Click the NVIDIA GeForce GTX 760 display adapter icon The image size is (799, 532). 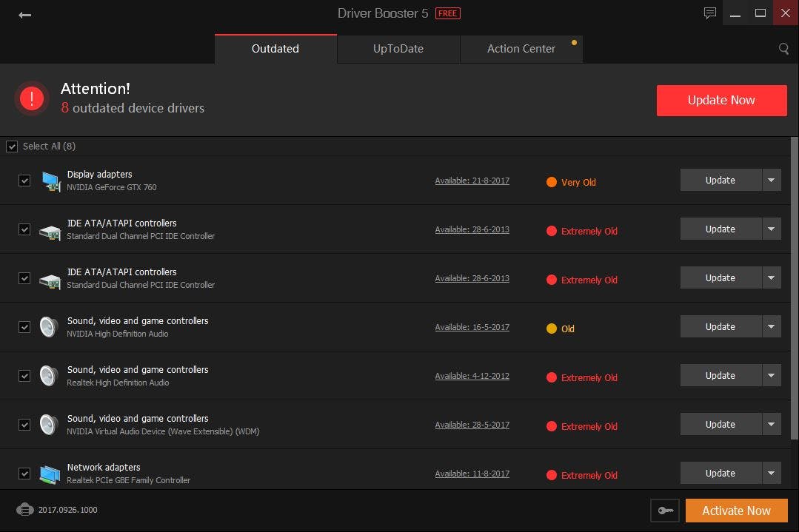(x=50, y=181)
